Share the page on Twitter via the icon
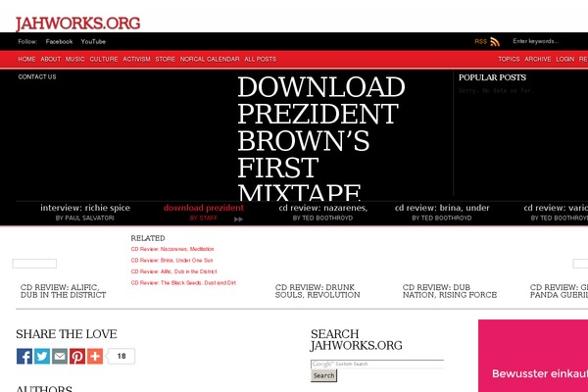588x392 pixels. [42, 356]
